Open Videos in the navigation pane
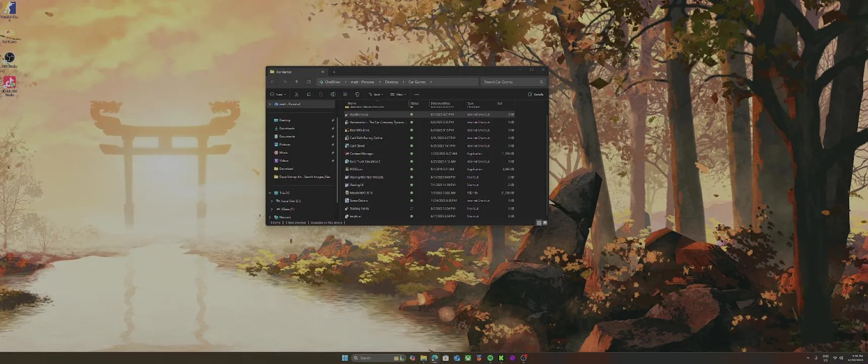 point(284,161)
